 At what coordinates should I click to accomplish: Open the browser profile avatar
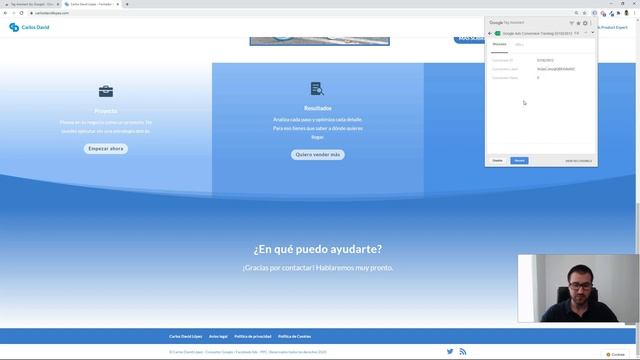(626, 13)
